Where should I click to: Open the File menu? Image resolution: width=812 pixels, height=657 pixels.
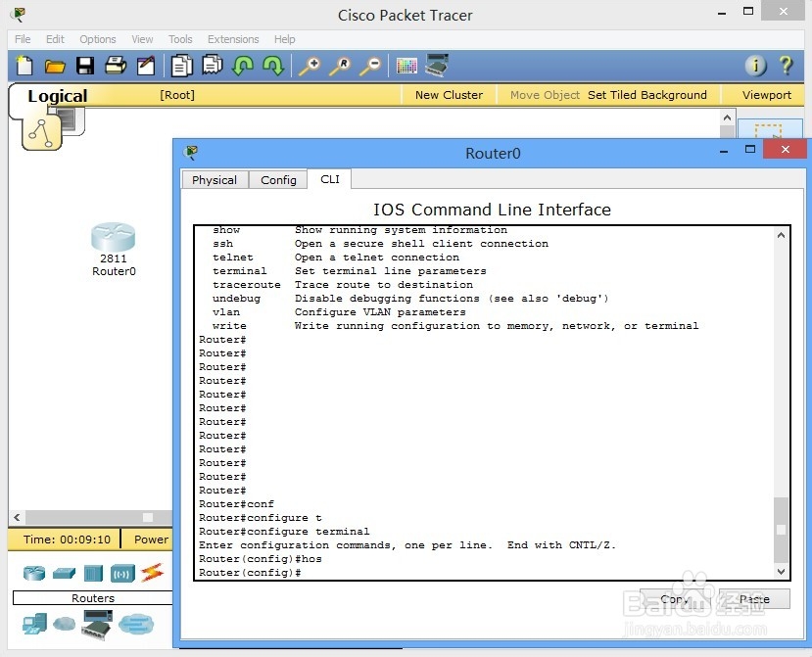click(x=23, y=39)
